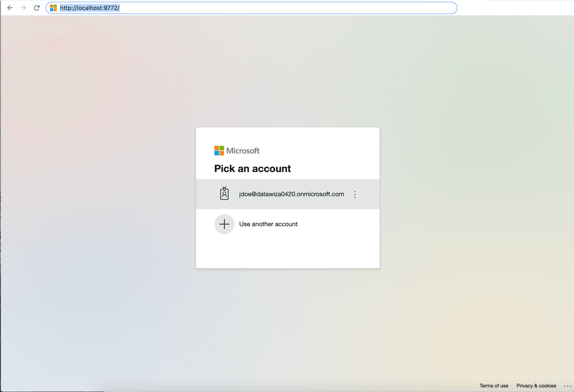Select account jdoe@datawiza0420.onmicrosoft.com
574x392 pixels.
288,194
